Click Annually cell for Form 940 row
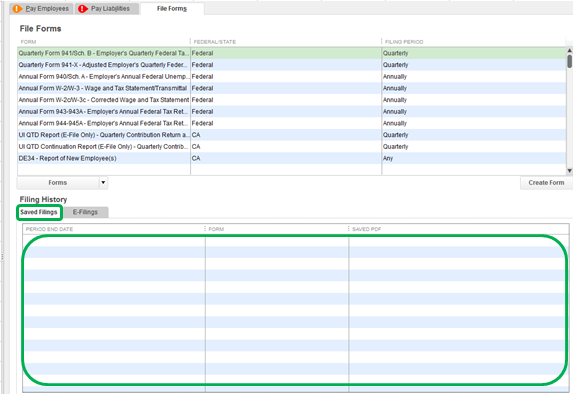 click(474, 77)
